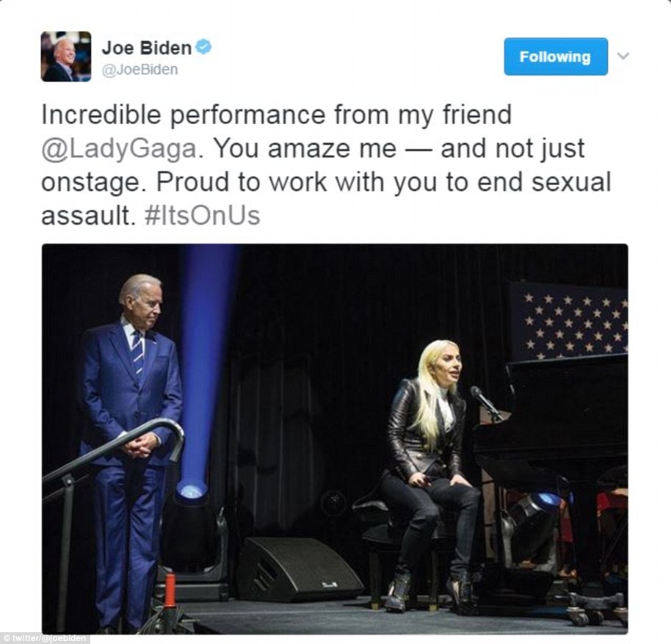Open the attached stage performance photo
The width and height of the screenshot is (671, 644).
tap(335, 439)
